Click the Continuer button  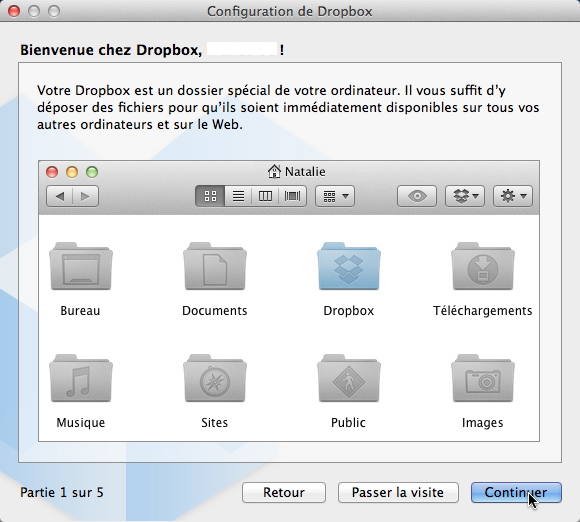(516, 492)
